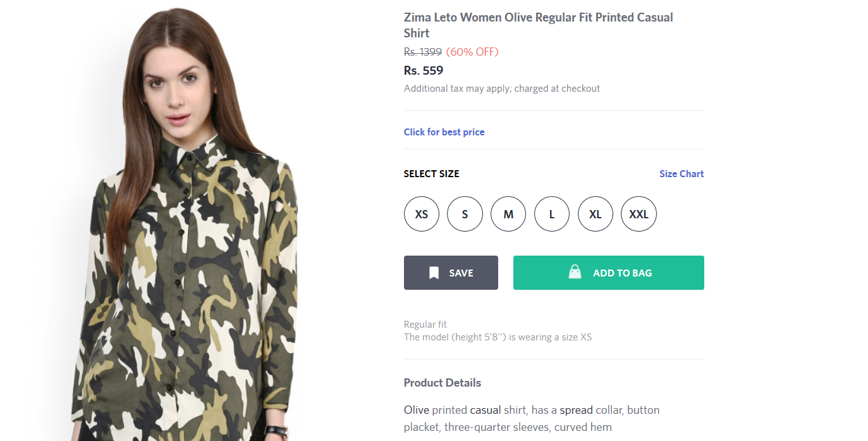This screenshot has width=868, height=441.
Task: Click the word spread in description
Action: coord(576,410)
